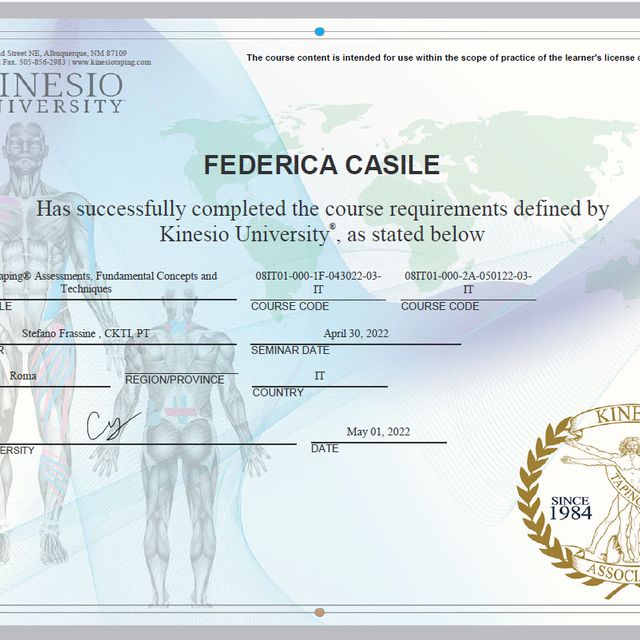The width and height of the screenshot is (640, 640).
Task: Select course code 08IT01-000-1F-043022-03-IT
Action: point(318,282)
